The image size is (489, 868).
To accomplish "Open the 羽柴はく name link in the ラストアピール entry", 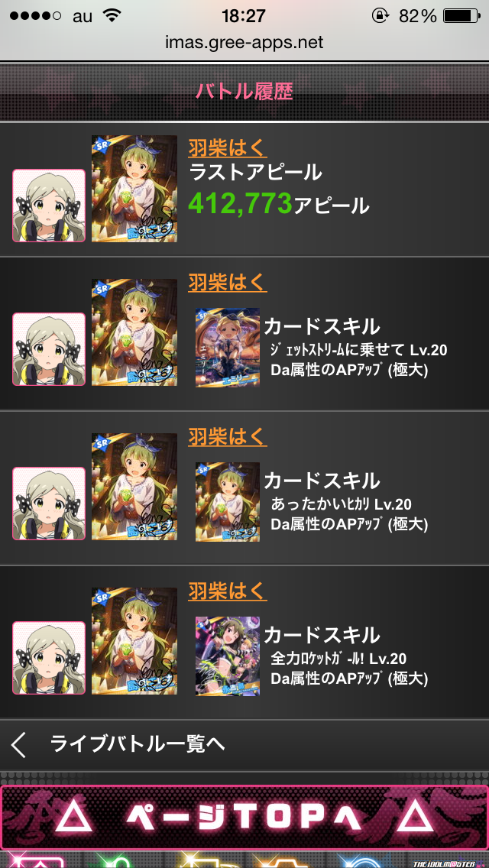I will (x=228, y=147).
